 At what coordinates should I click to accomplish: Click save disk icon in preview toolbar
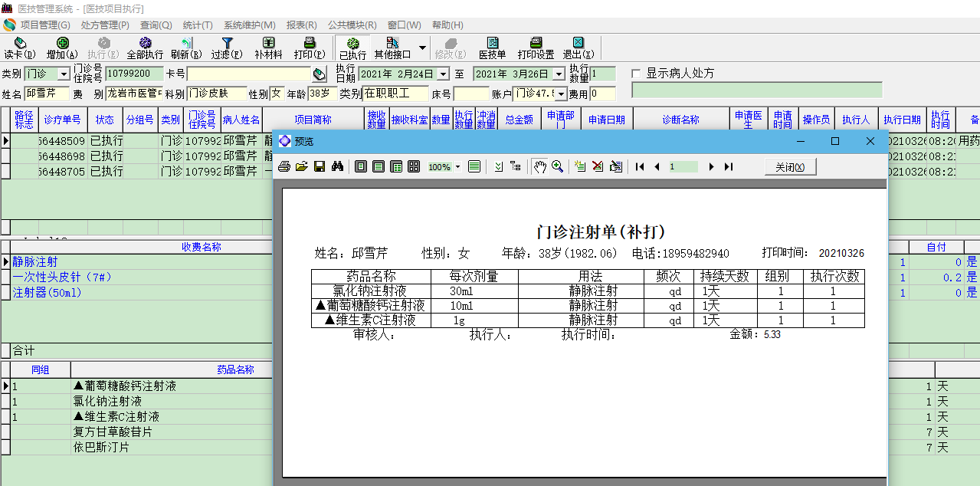[x=320, y=166]
